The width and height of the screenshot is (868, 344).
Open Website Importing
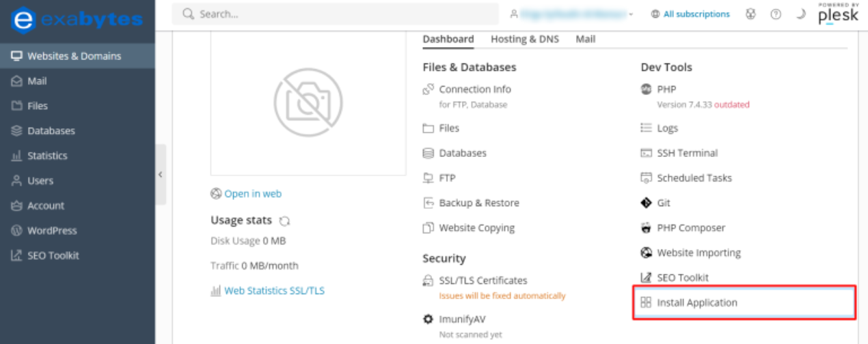[x=699, y=253]
